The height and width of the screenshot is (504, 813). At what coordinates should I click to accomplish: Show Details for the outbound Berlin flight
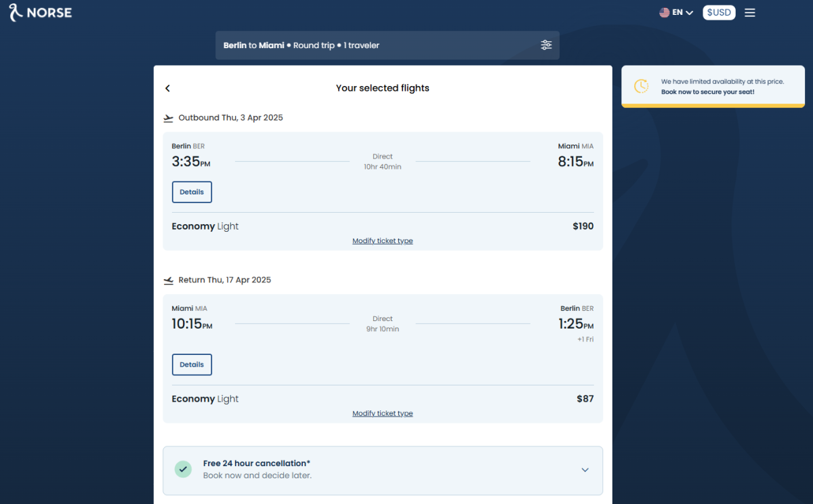(x=192, y=192)
